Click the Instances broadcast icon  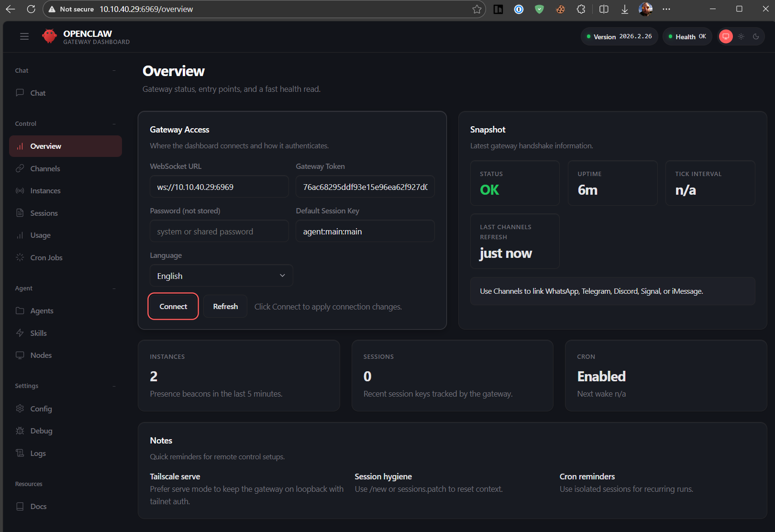(x=20, y=190)
